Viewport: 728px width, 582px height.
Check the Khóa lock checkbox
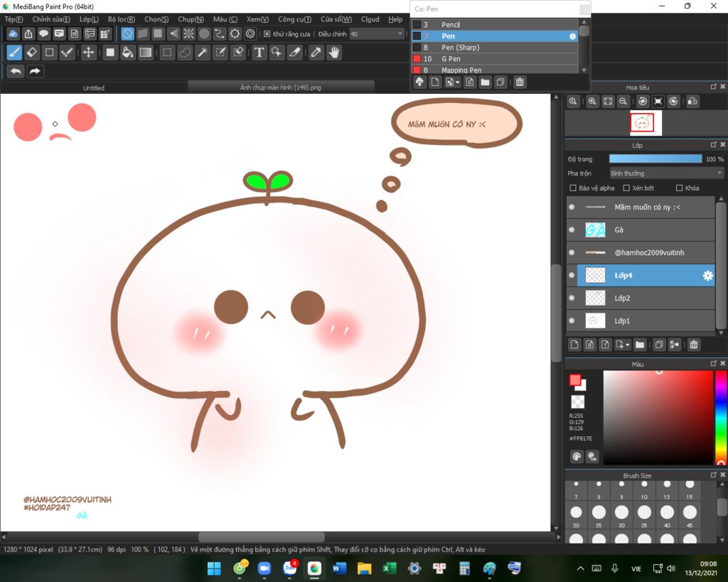pos(679,188)
